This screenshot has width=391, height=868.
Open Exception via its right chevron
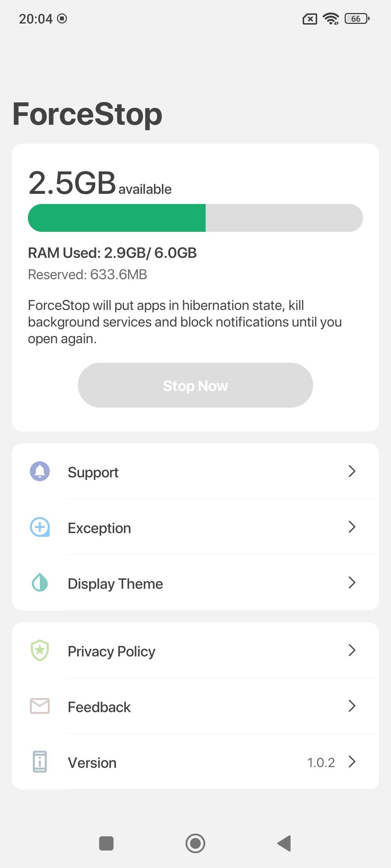tap(352, 527)
